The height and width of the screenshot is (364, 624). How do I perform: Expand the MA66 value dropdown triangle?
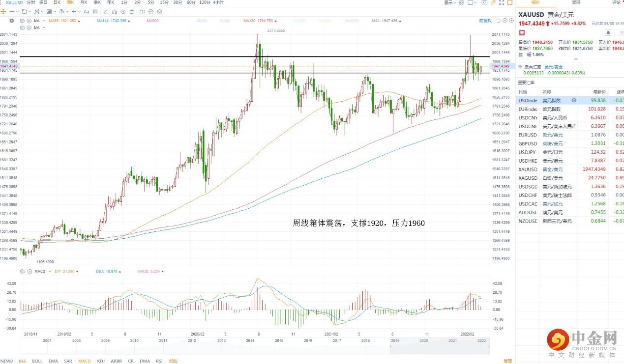point(79,21)
